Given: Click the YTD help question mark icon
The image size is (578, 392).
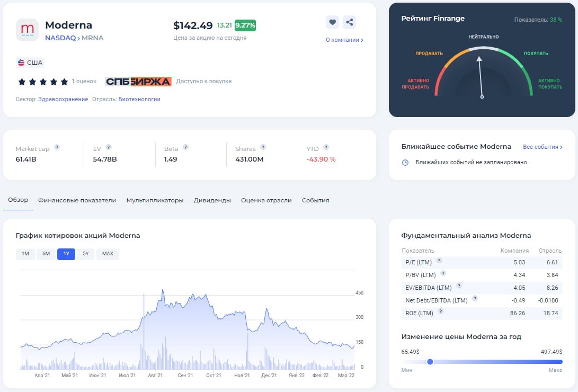Looking at the screenshot, I should 326,147.
